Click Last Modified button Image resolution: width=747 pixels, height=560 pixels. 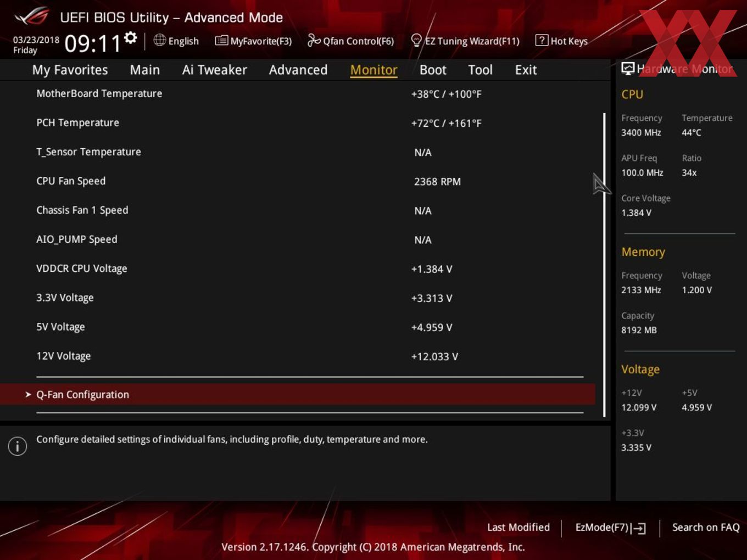[519, 527]
